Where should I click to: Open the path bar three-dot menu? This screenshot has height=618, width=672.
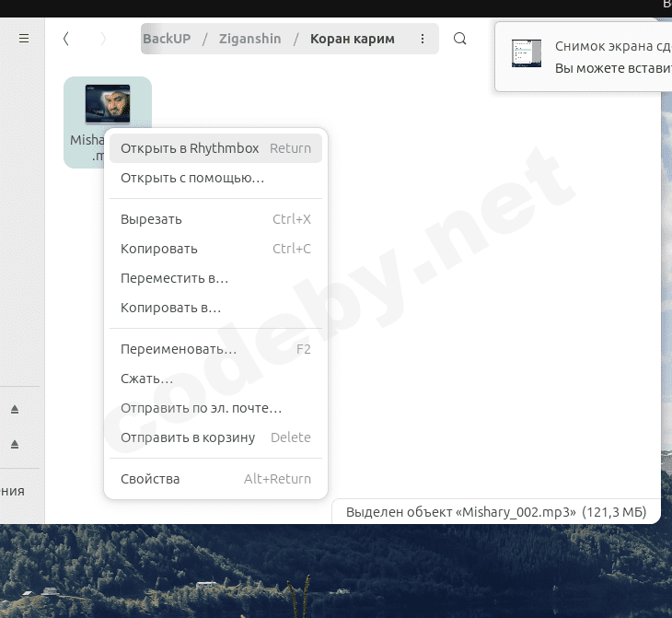point(423,39)
